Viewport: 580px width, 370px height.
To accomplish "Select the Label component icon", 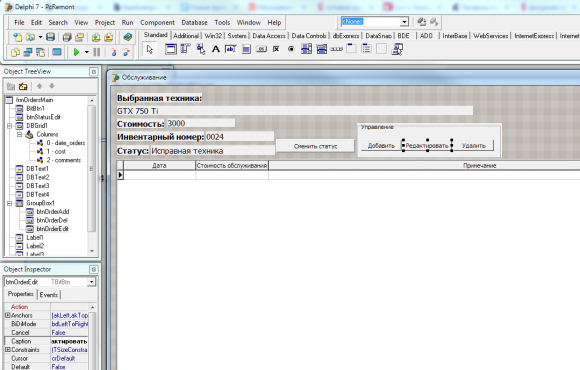I will click(x=216, y=49).
